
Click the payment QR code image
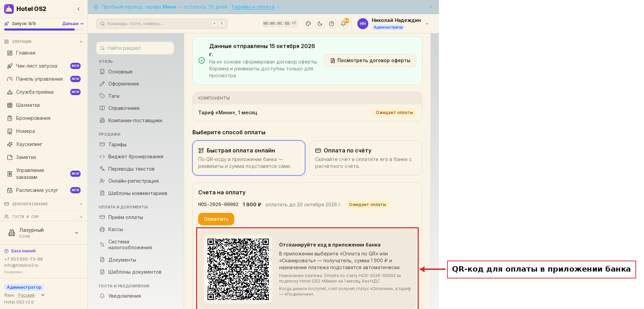tap(238, 269)
